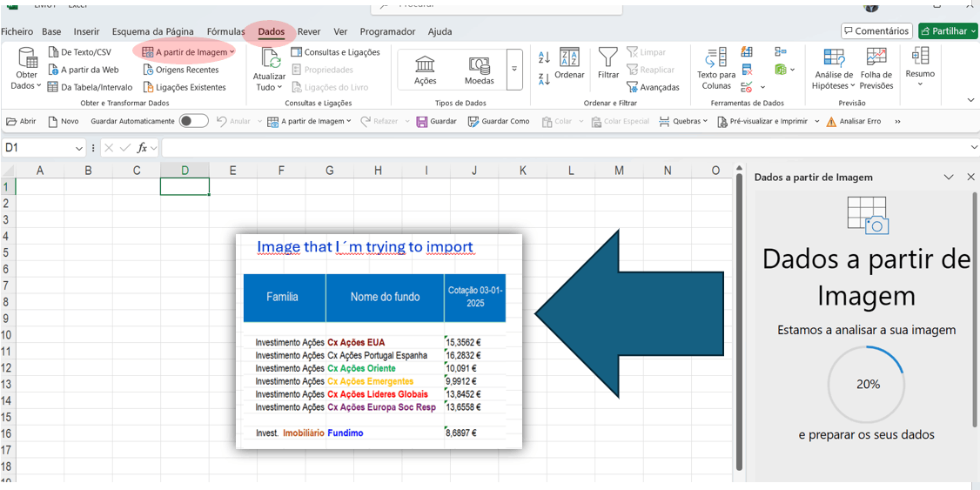980x490 pixels.
Task: Click Guardar in quick access toolbar
Action: click(x=436, y=121)
